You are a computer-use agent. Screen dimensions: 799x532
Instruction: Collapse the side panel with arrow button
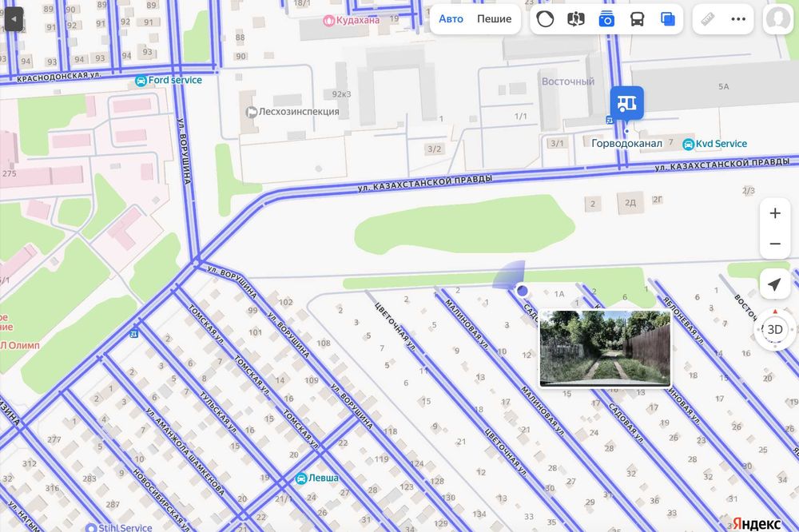click(14, 19)
